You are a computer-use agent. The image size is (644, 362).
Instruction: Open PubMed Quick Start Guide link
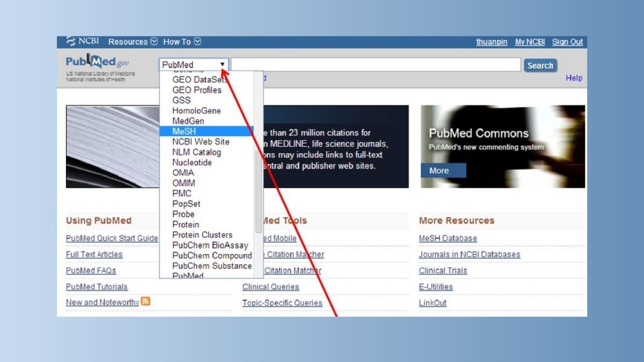[112, 238]
